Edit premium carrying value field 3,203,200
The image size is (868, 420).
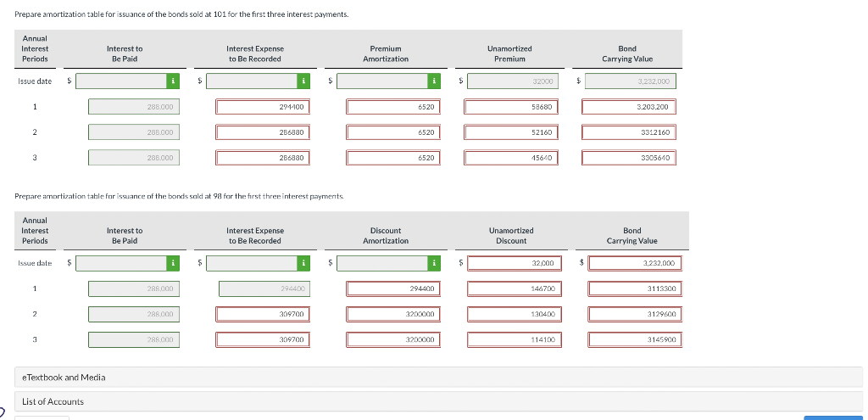pyautogui.click(x=629, y=107)
